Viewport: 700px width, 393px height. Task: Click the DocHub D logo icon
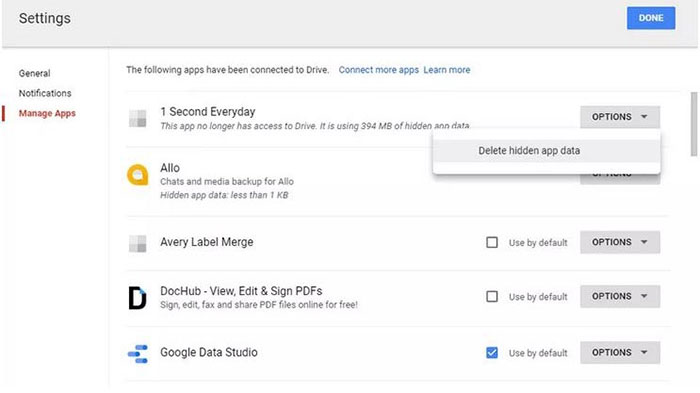137,298
